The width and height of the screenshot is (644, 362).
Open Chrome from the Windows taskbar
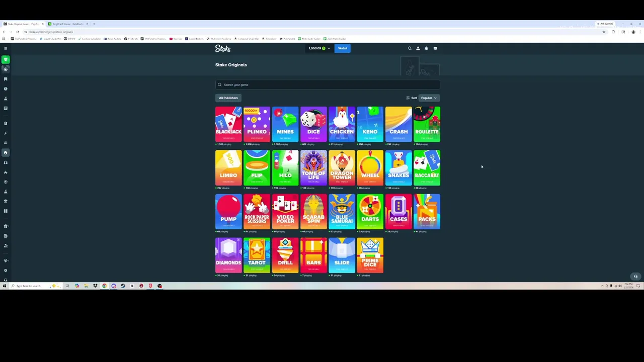click(x=104, y=286)
